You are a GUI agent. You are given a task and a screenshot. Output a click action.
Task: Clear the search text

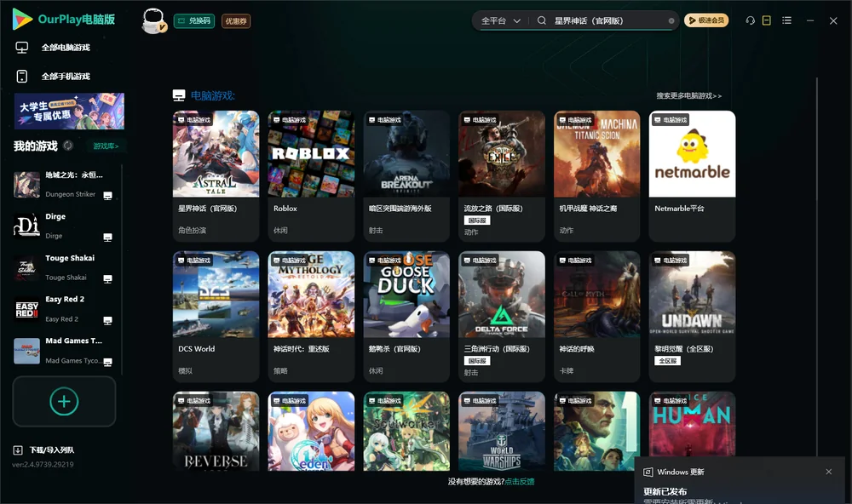[x=671, y=21]
